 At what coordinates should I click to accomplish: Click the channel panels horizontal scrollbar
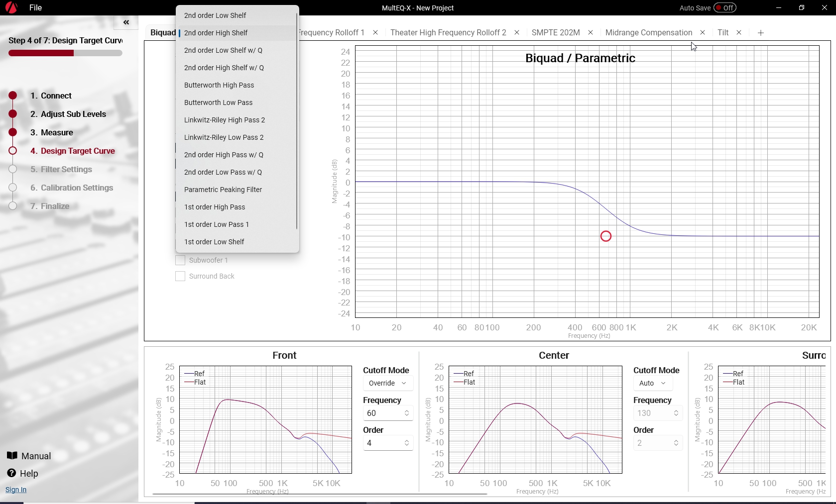pyautogui.click(x=320, y=494)
